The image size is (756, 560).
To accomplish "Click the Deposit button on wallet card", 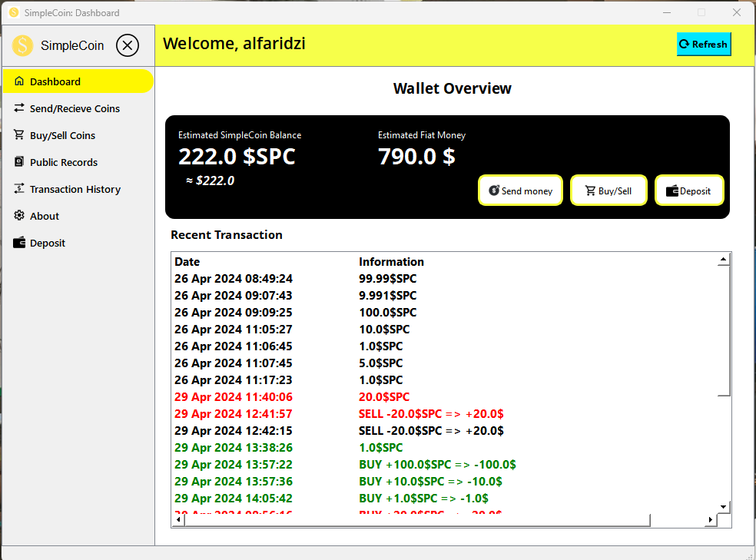I will (689, 191).
